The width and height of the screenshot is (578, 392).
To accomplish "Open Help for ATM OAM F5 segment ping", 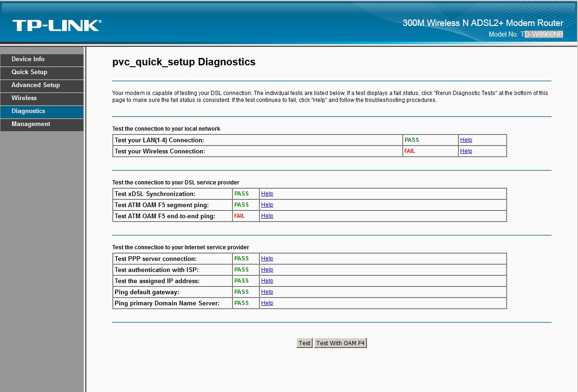I will point(267,205).
